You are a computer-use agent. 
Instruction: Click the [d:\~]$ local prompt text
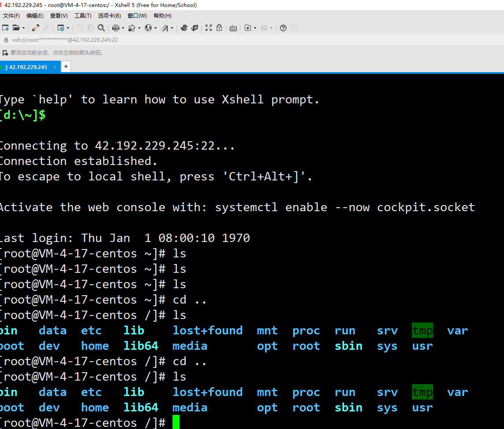[23, 115]
